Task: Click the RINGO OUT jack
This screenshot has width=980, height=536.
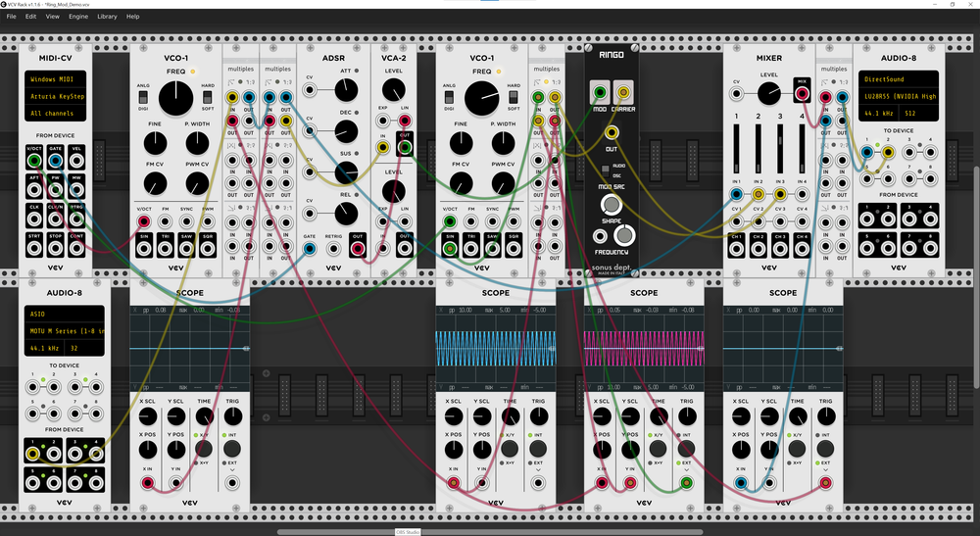Action: click(x=612, y=132)
